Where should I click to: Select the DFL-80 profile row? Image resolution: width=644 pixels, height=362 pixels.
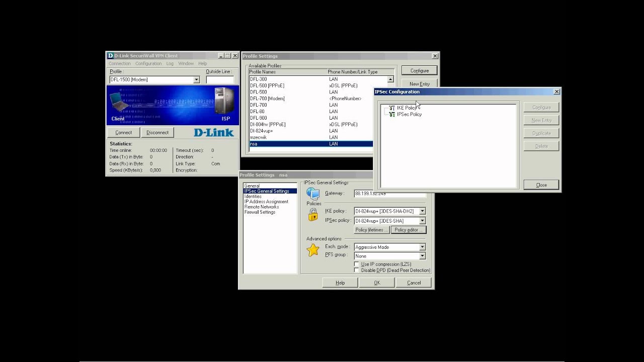pos(311,112)
